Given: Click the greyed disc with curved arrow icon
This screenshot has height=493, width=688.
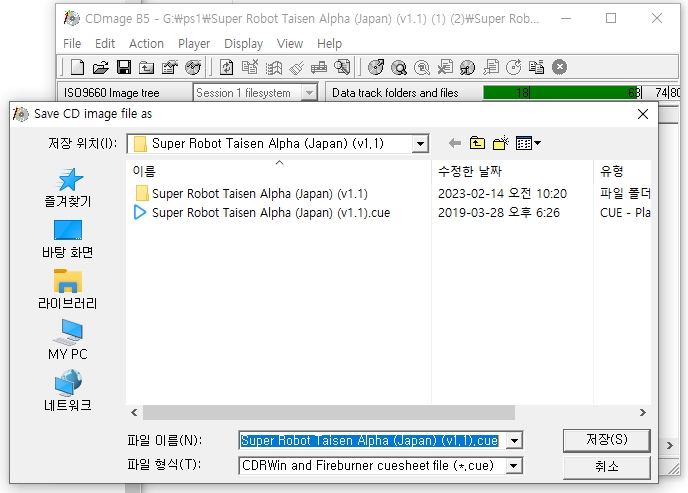Looking at the screenshot, I should coord(514,67).
